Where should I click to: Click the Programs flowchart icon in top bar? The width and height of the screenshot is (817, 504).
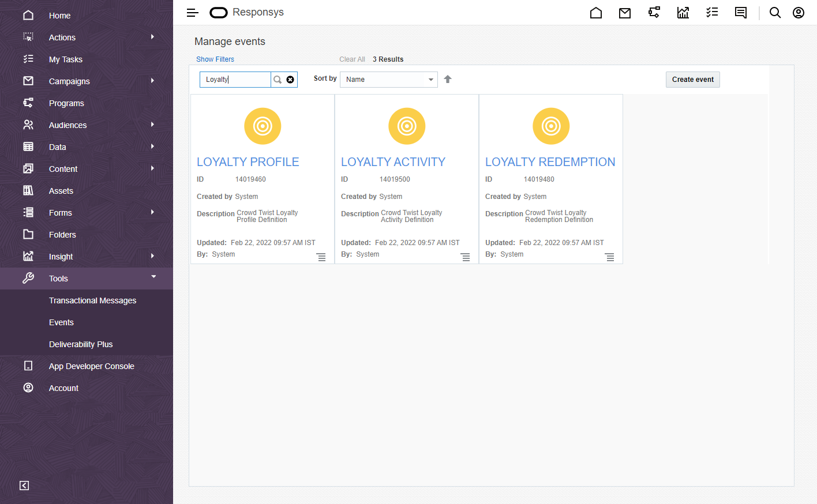[x=654, y=12]
